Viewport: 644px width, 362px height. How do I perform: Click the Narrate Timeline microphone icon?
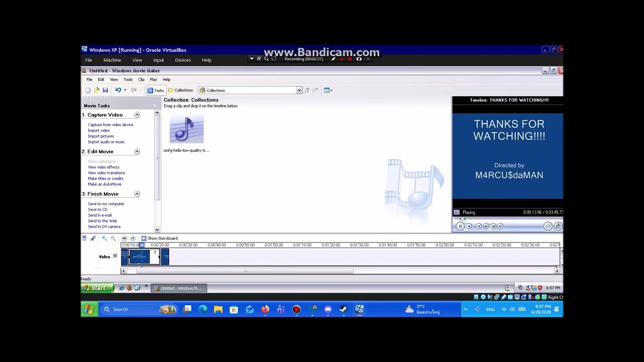coord(93,238)
